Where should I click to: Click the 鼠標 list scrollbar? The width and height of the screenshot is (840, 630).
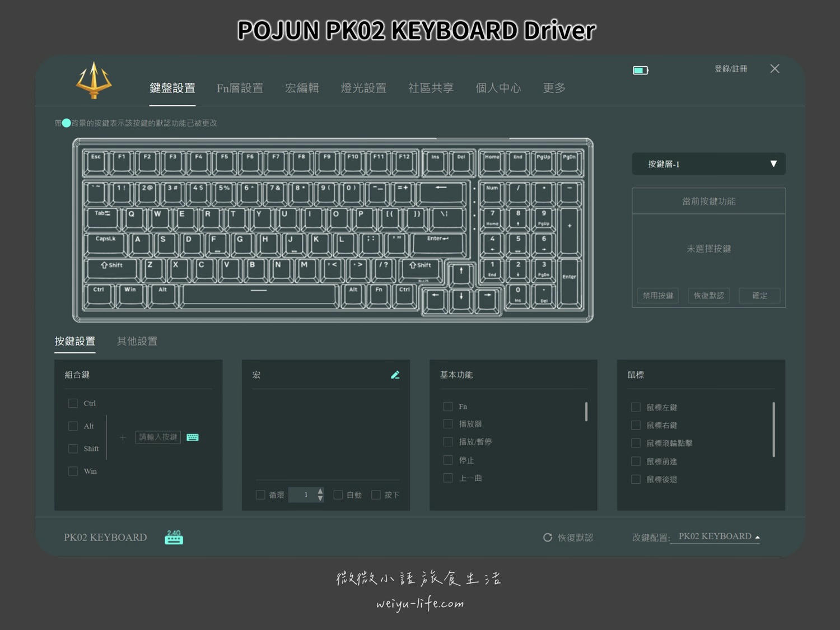point(774,430)
